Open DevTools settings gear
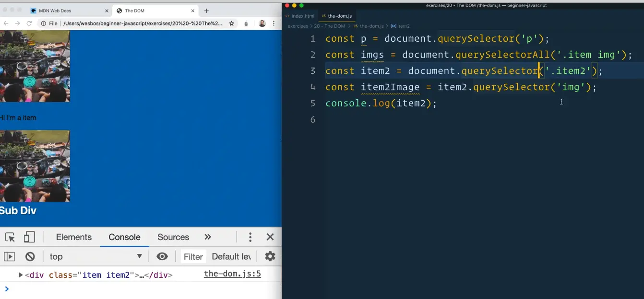Viewport: 644px width, 299px height. [x=270, y=256]
